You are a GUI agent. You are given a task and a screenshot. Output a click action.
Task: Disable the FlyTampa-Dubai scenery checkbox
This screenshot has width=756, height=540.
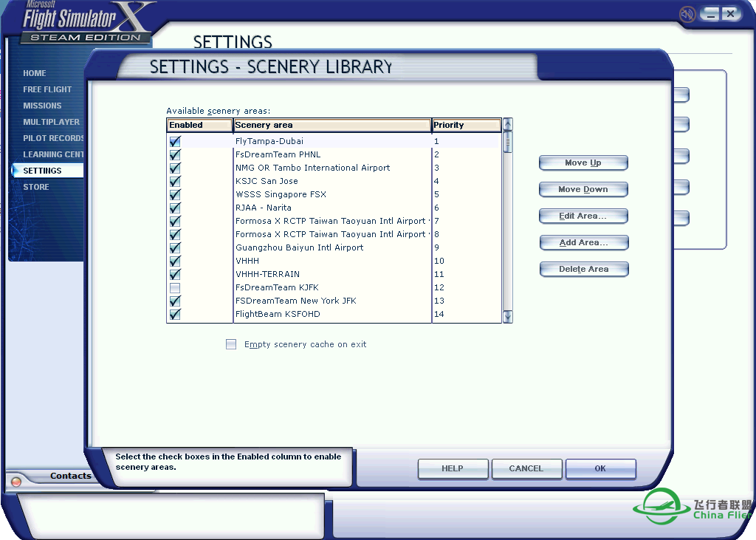point(175,141)
